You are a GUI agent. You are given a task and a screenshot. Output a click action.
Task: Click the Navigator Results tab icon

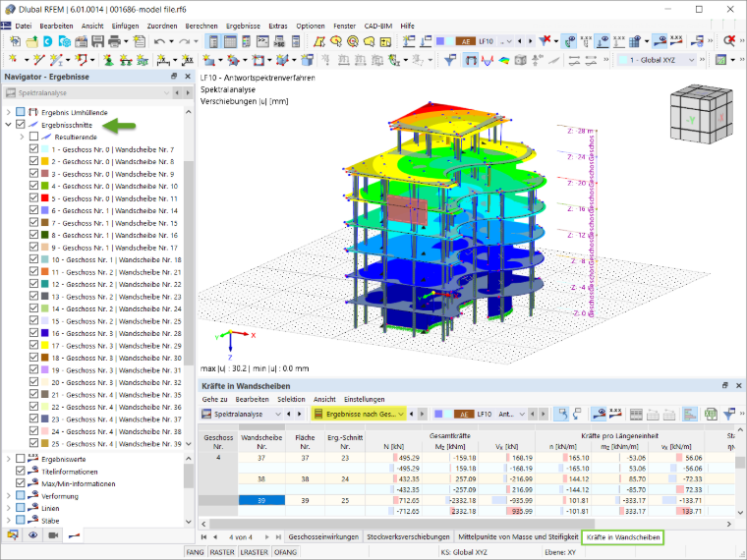(x=74, y=535)
